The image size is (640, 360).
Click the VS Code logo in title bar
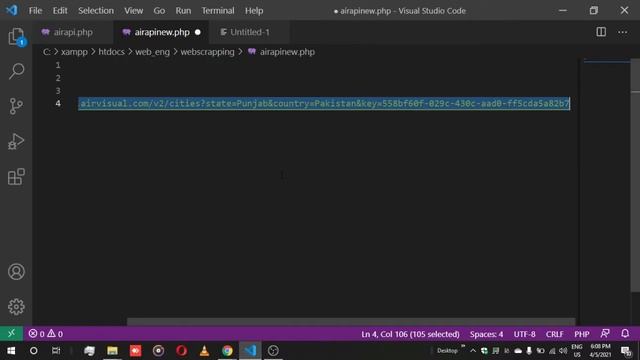point(11,10)
